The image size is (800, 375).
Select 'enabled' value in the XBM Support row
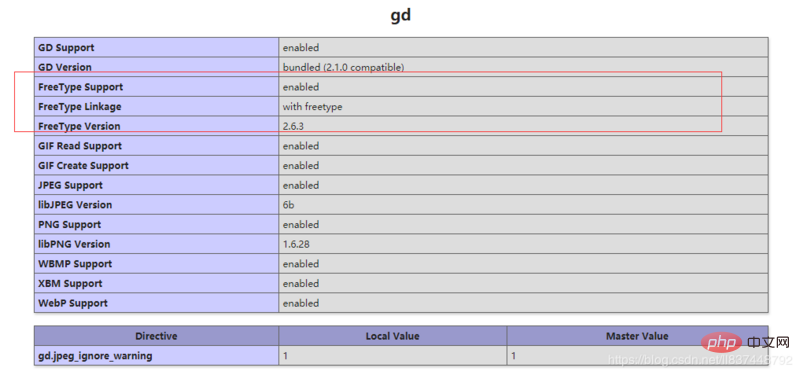point(301,283)
